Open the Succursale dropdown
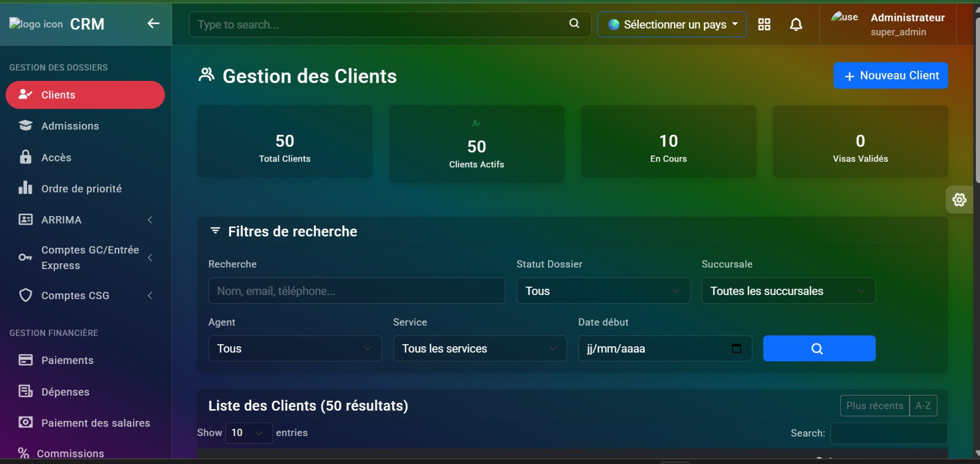Screen dimensions: 980x464 coord(788,291)
